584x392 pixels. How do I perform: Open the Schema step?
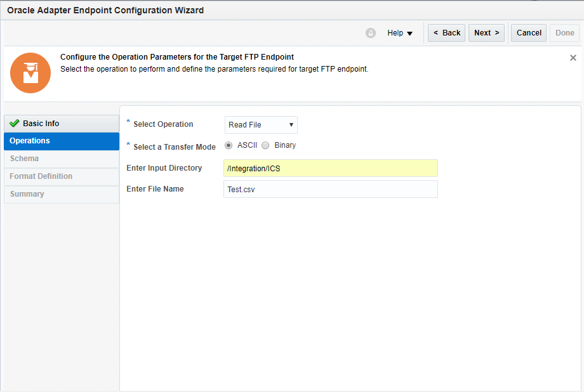pos(24,159)
